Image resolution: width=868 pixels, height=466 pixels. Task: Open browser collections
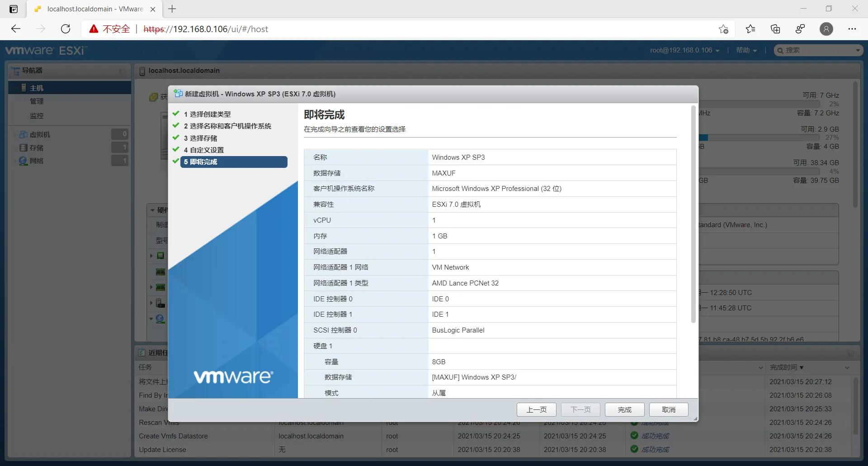click(775, 29)
